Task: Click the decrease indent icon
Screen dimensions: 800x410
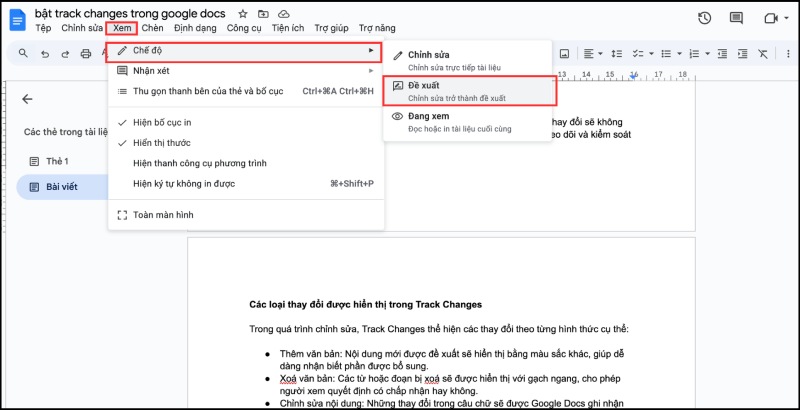Action: [x=722, y=53]
